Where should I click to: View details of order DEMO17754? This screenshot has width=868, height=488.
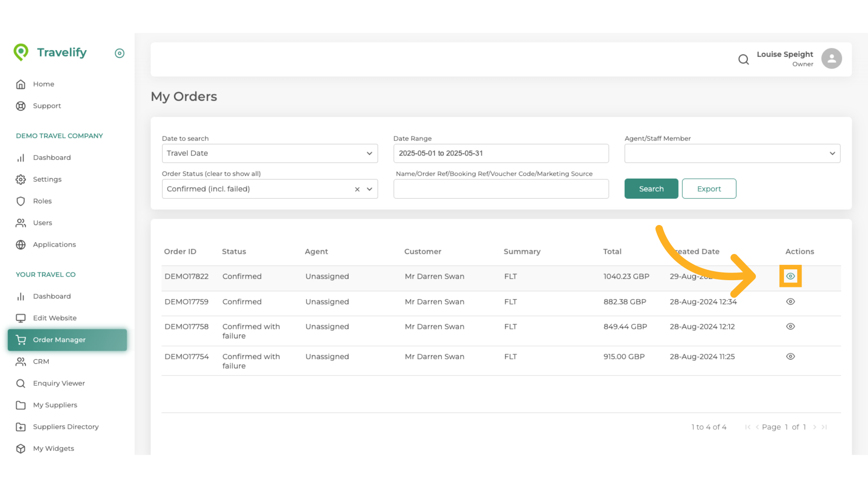click(x=790, y=357)
